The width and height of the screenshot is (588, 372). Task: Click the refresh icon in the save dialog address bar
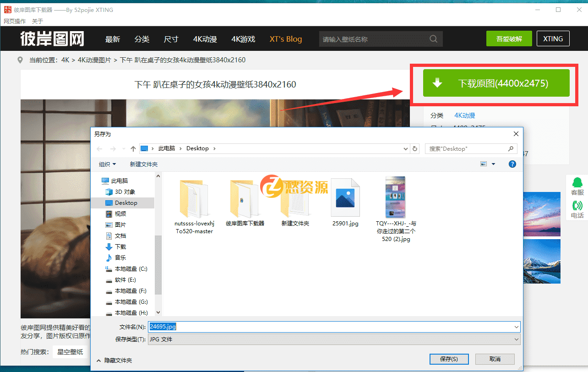tap(415, 148)
